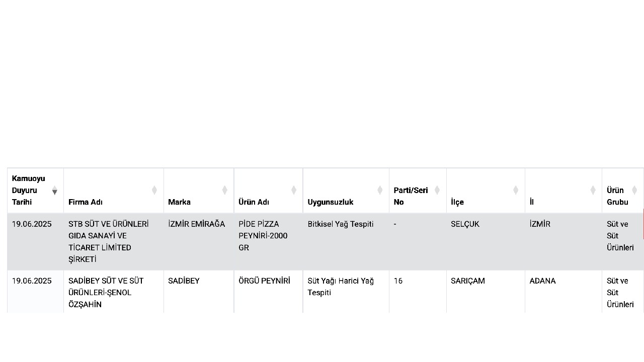
Task: Click Parti/Seri No sort icon
Action: 437,190
